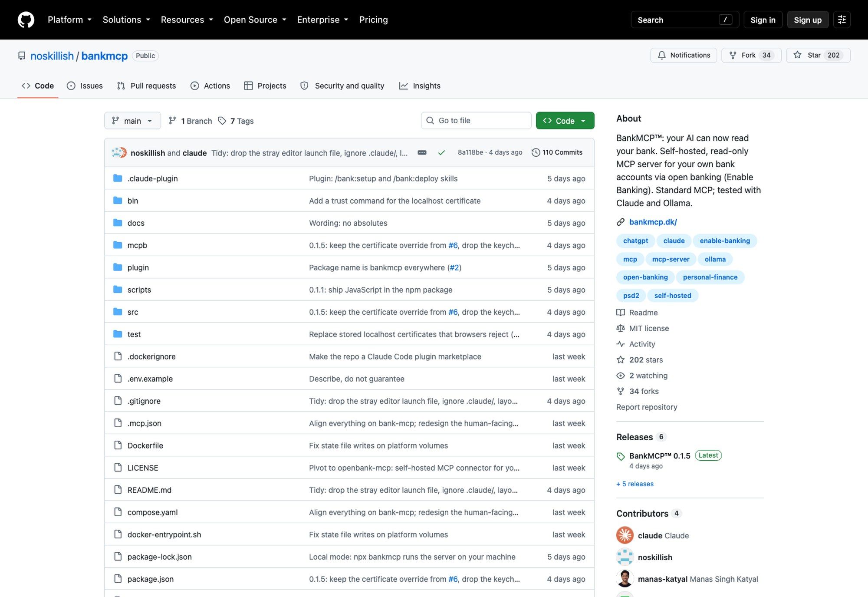
Task: Switch to the Security and quality tab
Action: click(342, 86)
